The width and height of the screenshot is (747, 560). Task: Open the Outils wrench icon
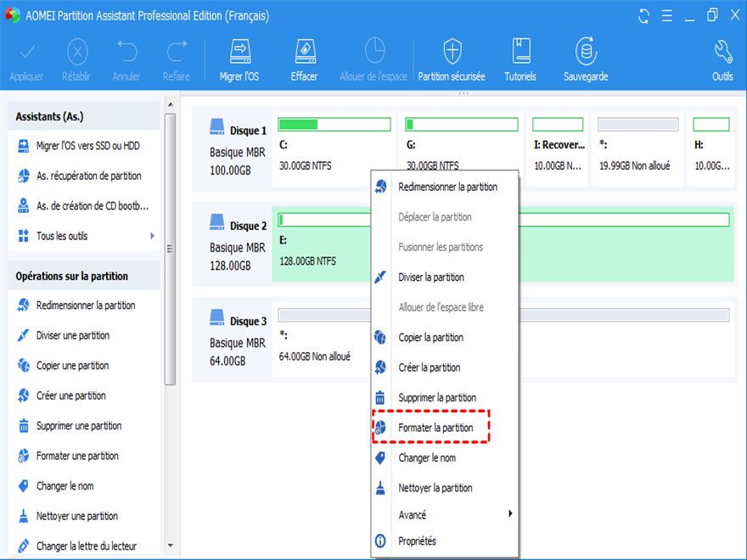[x=722, y=52]
